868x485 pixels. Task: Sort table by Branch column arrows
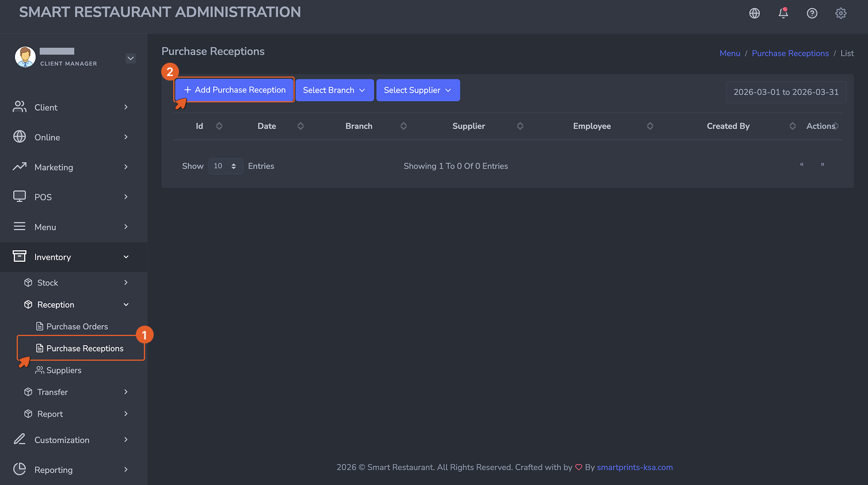[x=403, y=126]
